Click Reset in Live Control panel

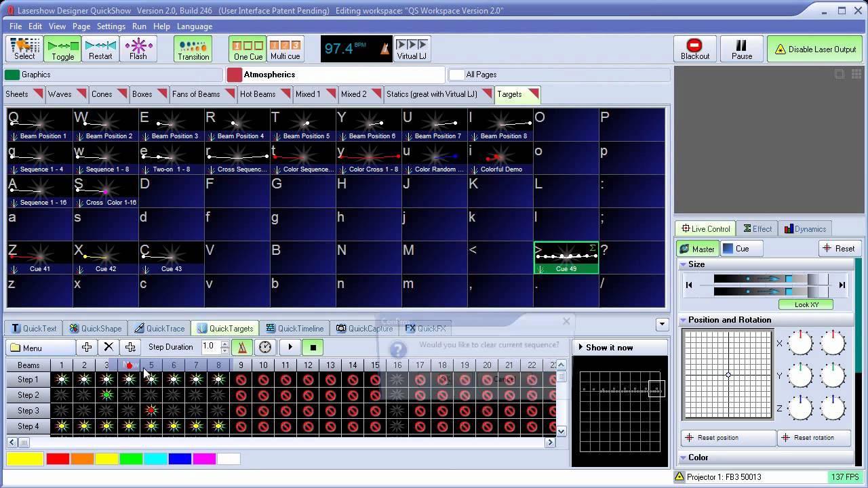[839, 249]
